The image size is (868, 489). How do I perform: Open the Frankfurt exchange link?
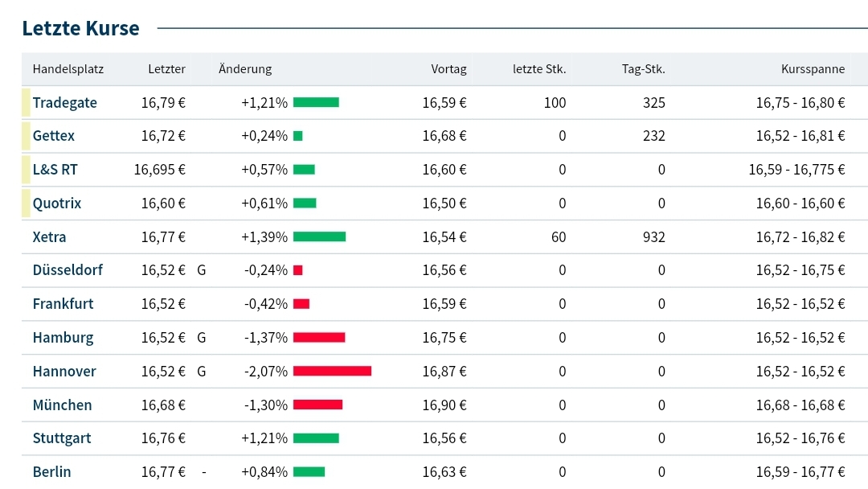point(63,304)
